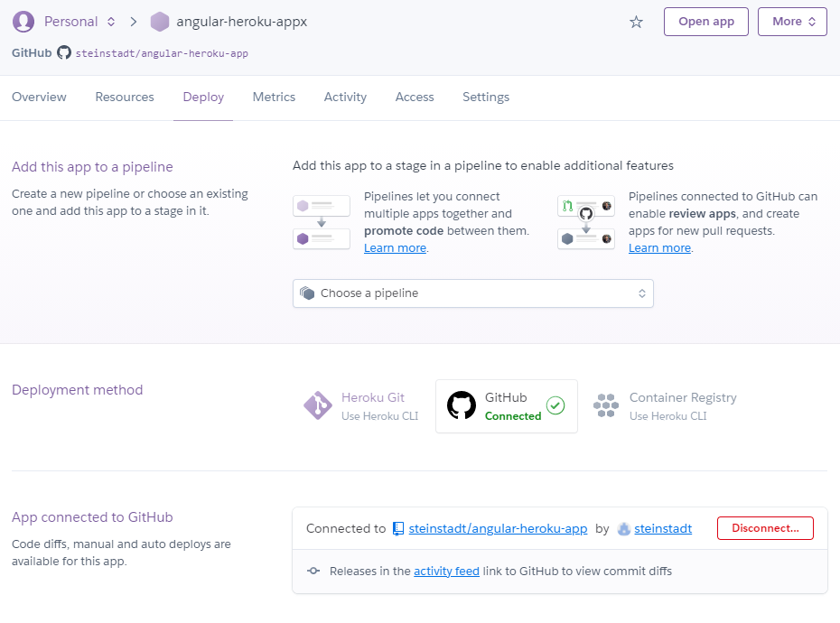This screenshot has height=623, width=840.
Task: Go to the Activity tab
Action: click(346, 97)
